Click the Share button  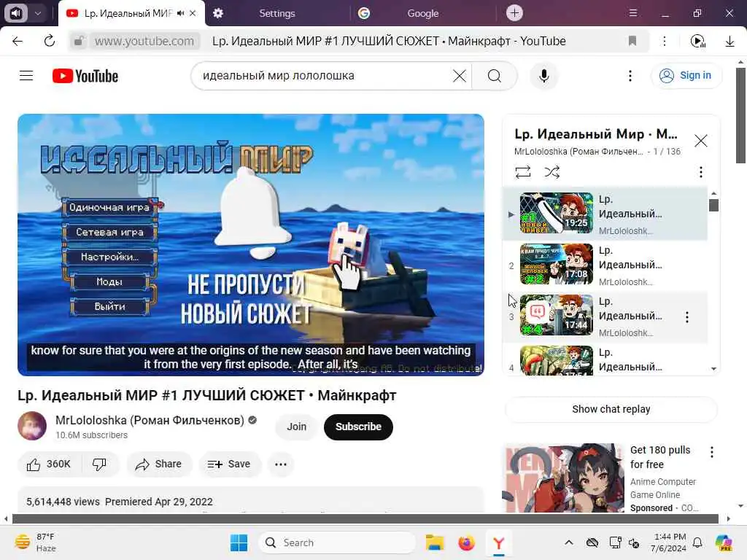(x=159, y=464)
